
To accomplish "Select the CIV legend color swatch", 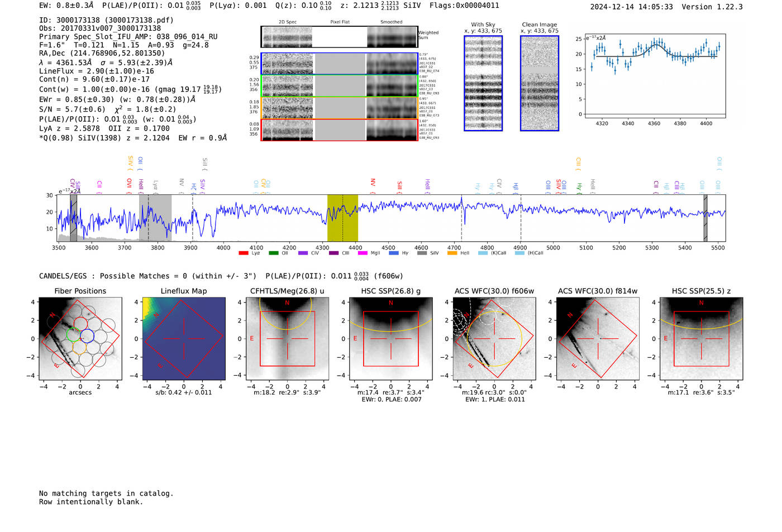I will (303, 253).
